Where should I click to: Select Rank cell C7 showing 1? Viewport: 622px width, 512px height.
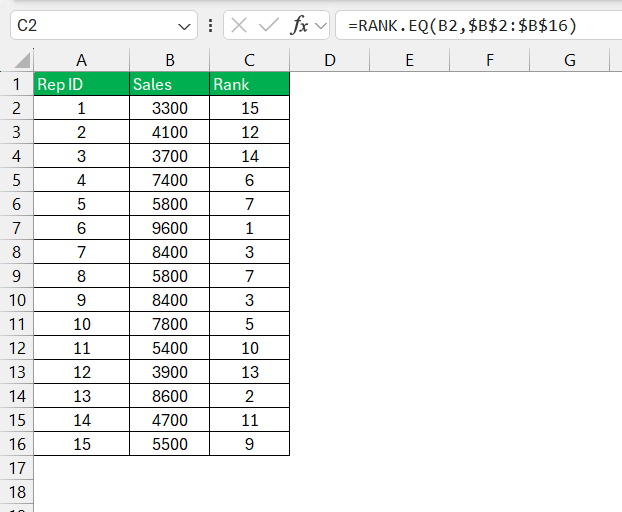pos(250,228)
